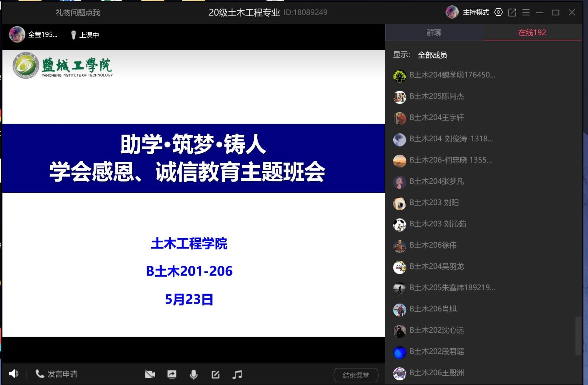Select member B土木205陈尚杰 in list

pyautogui.click(x=437, y=96)
